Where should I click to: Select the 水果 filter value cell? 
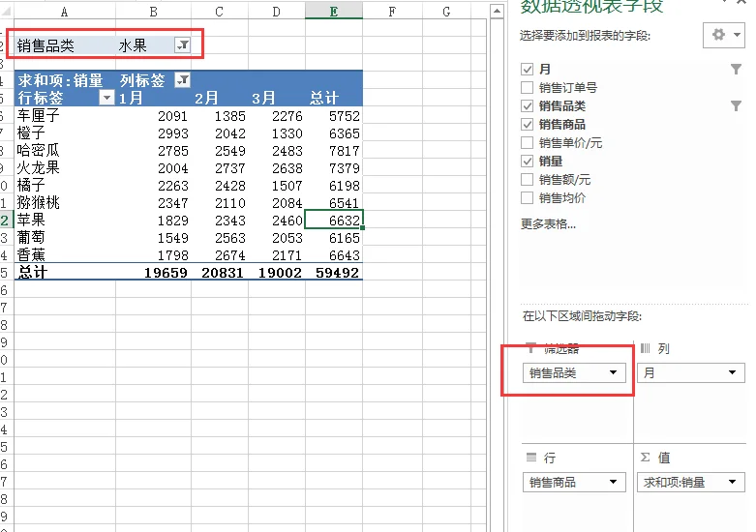point(153,45)
